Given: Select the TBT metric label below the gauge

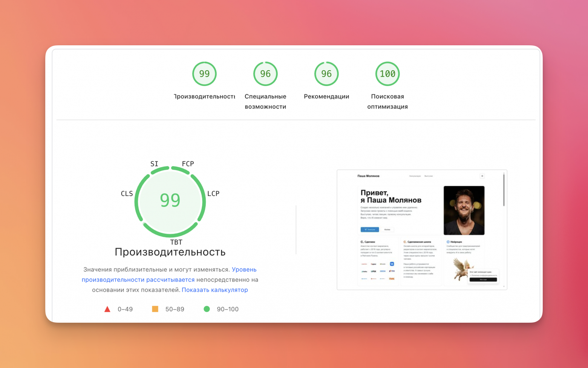Looking at the screenshot, I should (176, 242).
